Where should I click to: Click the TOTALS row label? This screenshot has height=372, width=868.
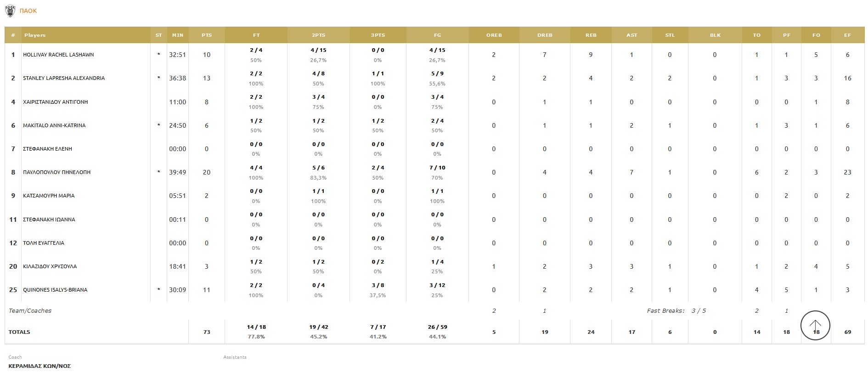[19, 332]
